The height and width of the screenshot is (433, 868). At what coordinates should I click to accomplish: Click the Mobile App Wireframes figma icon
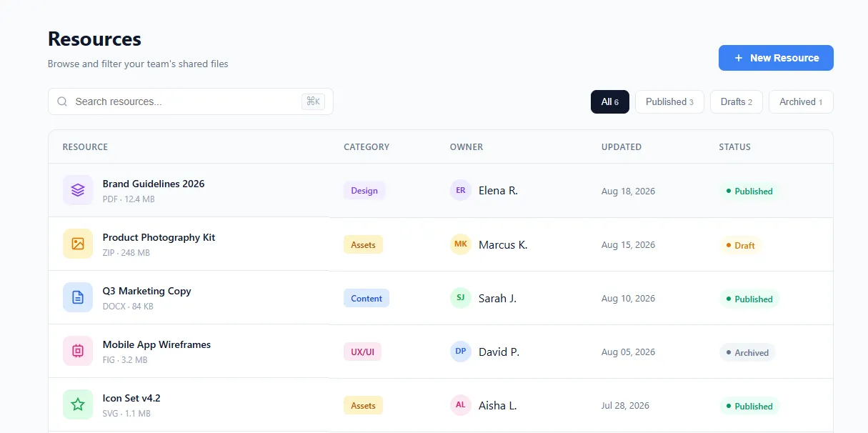click(x=78, y=351)
